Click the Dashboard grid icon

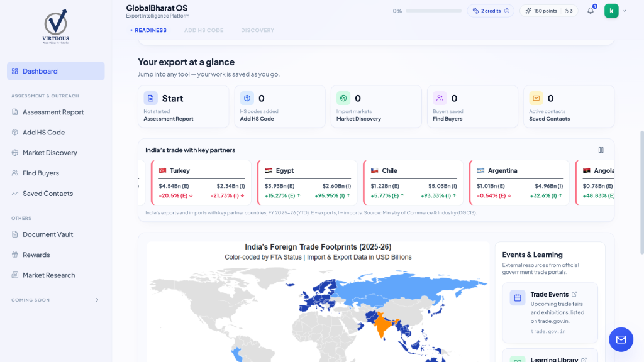(15, 71)
